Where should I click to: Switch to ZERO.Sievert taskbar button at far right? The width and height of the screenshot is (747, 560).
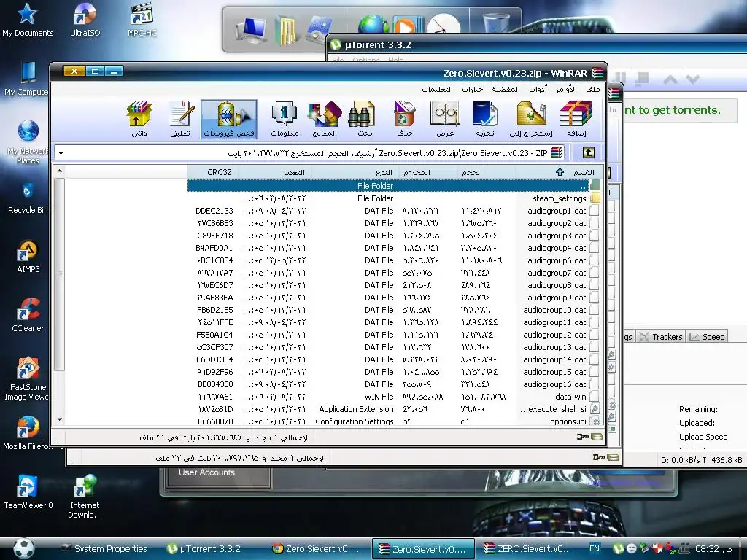(529, 548)
